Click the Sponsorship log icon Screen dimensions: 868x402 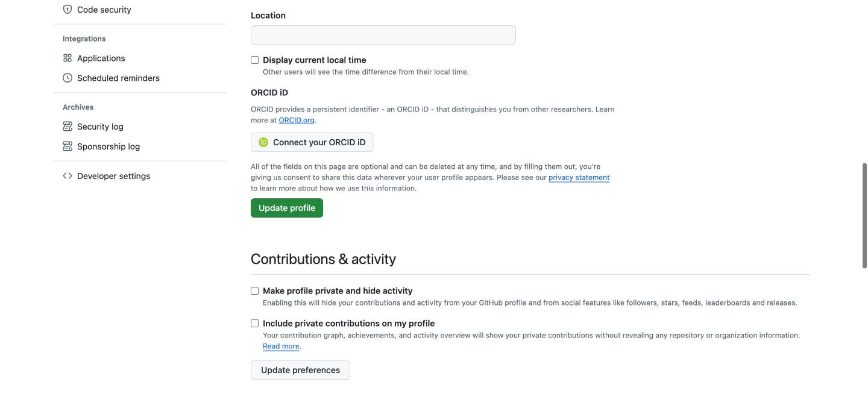(x=68, y=146)
